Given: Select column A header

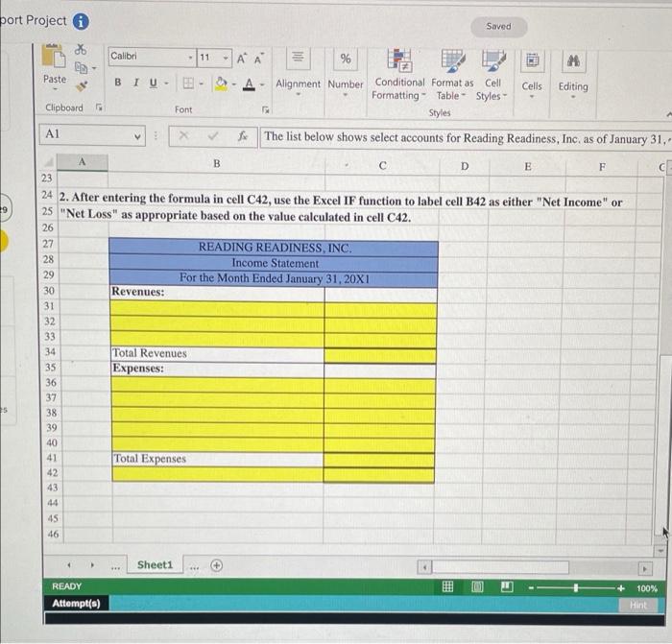Looking at the screenshot, I should (x=83, y=162).
